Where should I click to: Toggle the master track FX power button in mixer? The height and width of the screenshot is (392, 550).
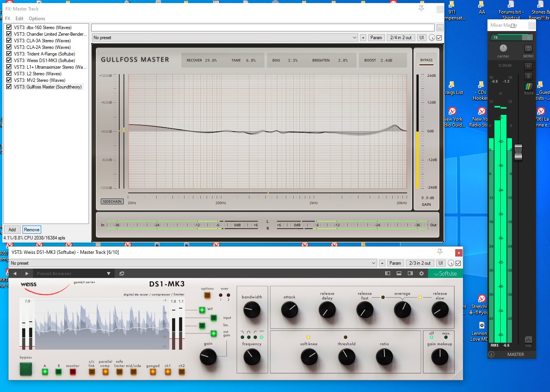[528, 38]
